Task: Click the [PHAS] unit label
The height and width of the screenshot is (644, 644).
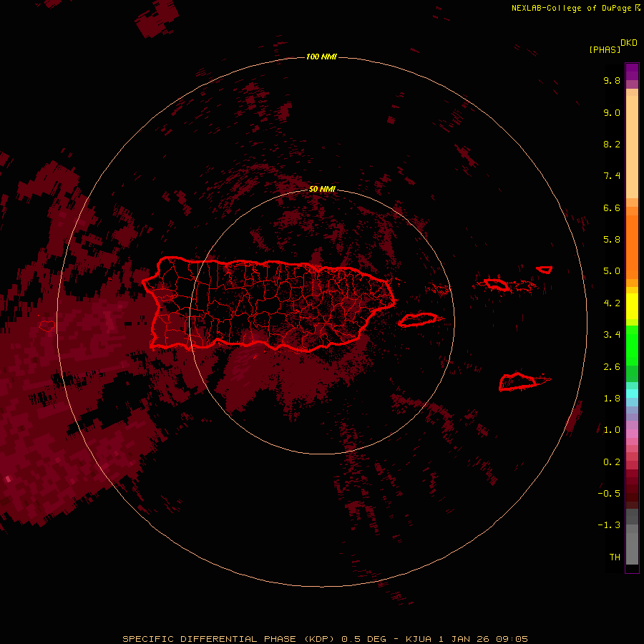Action: tap(605, 49)
